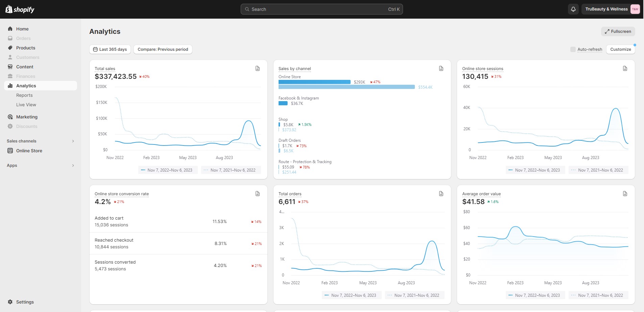Image resolution: width=644 pixels, height=312 pixels.
Task: Open the Sales by channel report icon
Action: click(441, 68)
